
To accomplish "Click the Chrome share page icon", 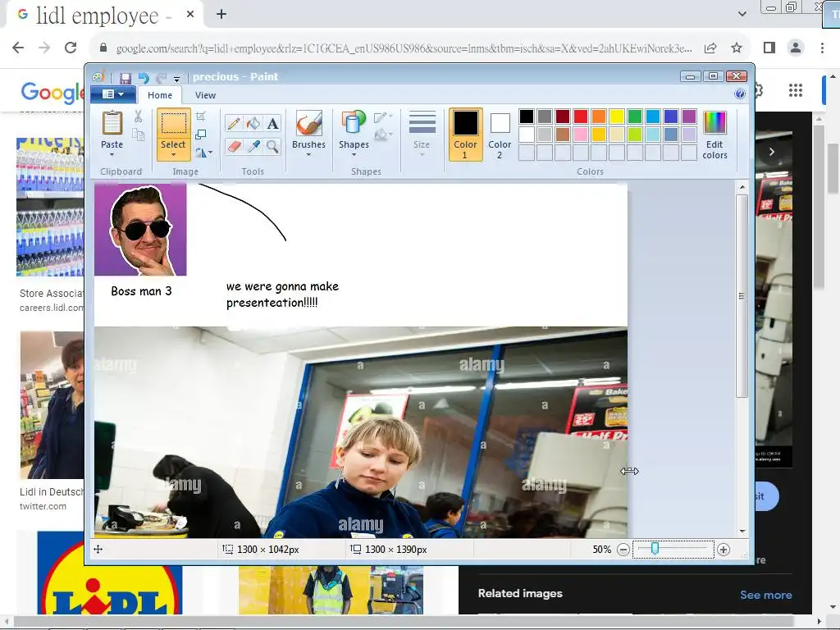I will point(710,48).
